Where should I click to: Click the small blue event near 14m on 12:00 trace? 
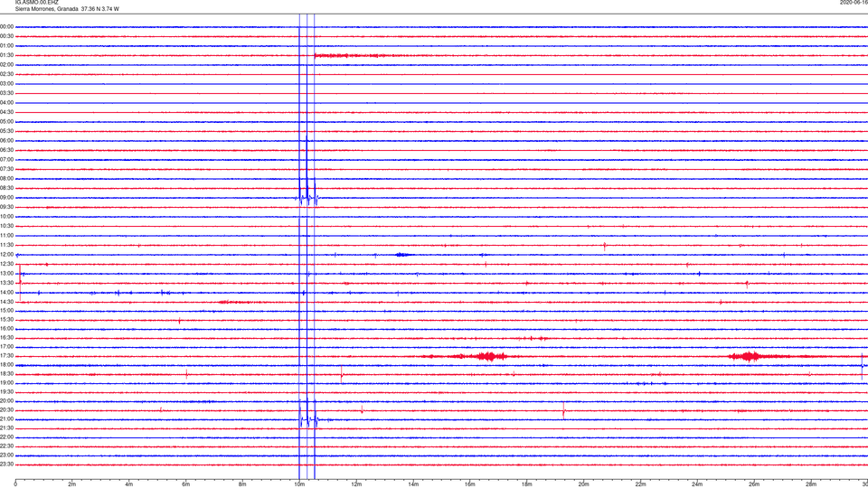[403, 255]
